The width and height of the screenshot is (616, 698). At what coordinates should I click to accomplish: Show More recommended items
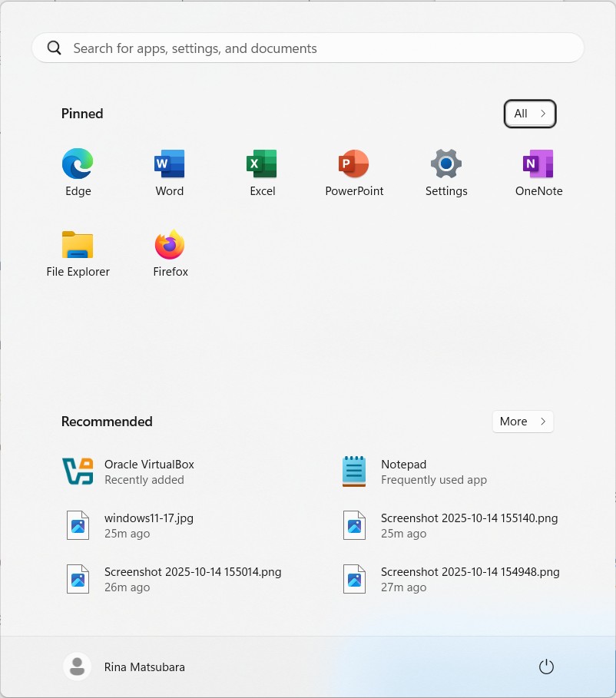click(x=522, y=422)
